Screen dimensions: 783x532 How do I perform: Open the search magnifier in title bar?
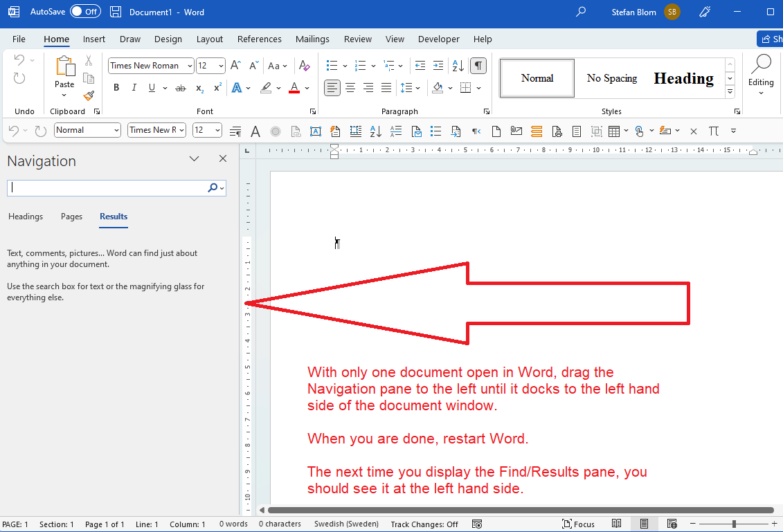(x=581, y=12)
